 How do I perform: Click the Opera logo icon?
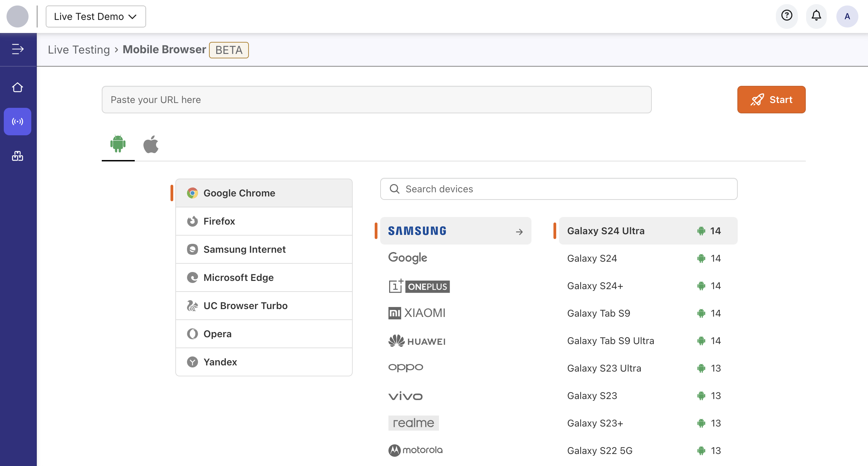click(x=193, y=334)
